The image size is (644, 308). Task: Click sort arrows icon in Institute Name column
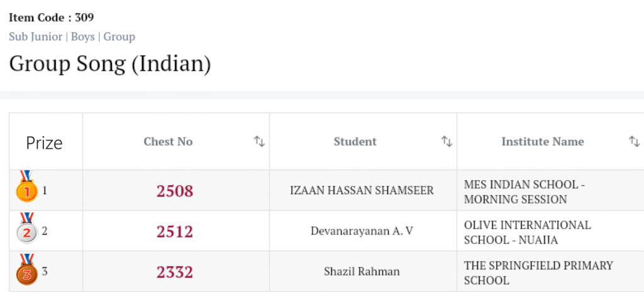(x=634, y=142)
